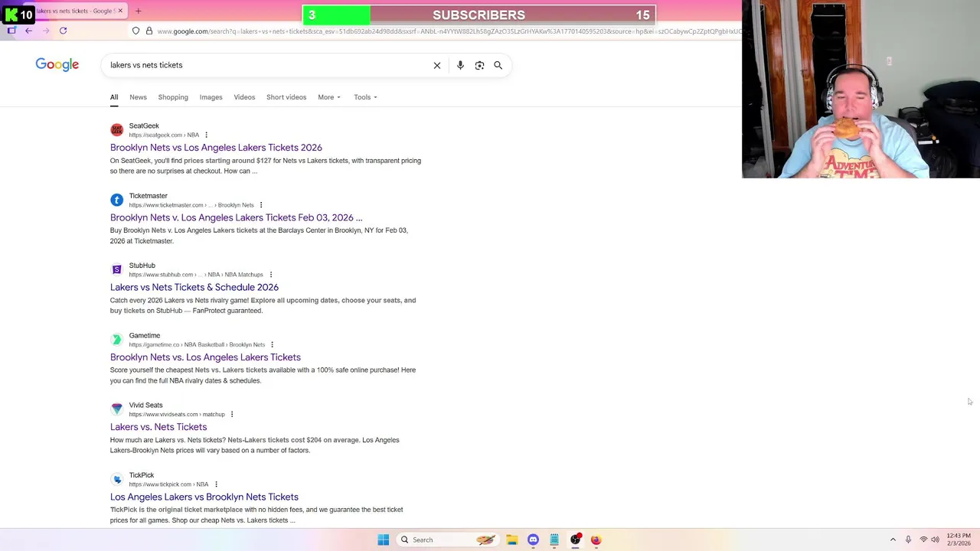This screenshot has height=551, width=980.
Task: Click the SeatGeek favicon
Action: [116, 130]
